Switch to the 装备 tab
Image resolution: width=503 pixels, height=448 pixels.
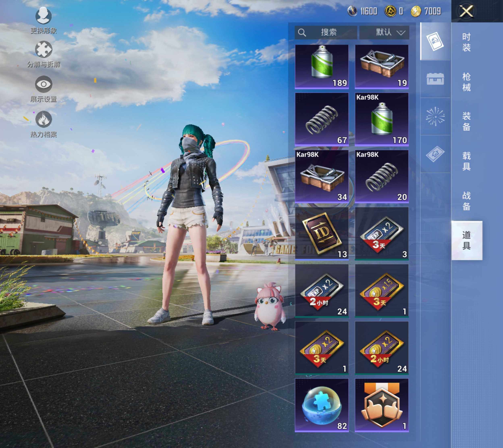tap(467, 121)
